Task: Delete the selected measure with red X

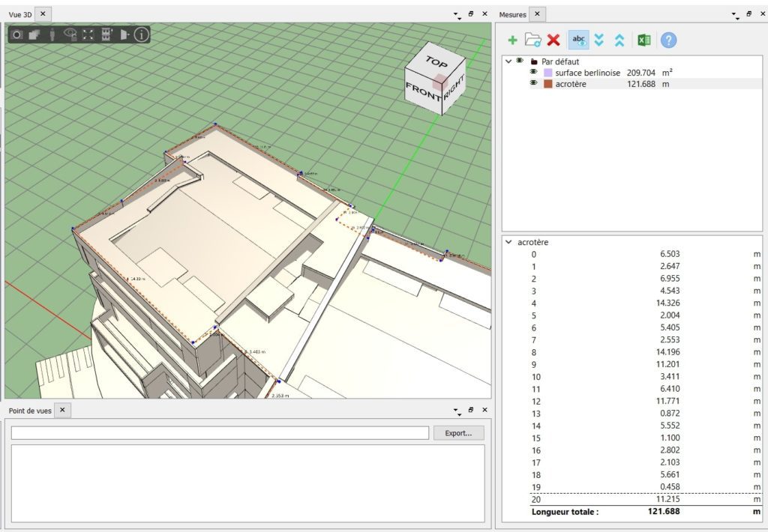Action: coord(553,40)
